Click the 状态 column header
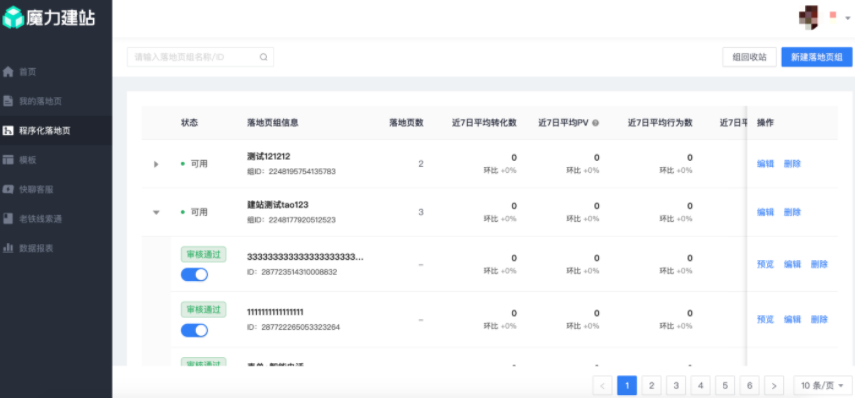The image size is (855, 398). (x=189, y=123)
